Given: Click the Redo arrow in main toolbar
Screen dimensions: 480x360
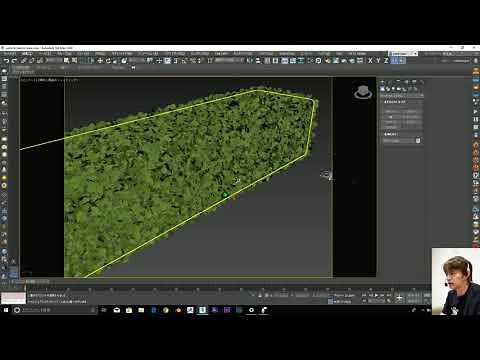Looking at the screenshot, I should click(14, 61).
